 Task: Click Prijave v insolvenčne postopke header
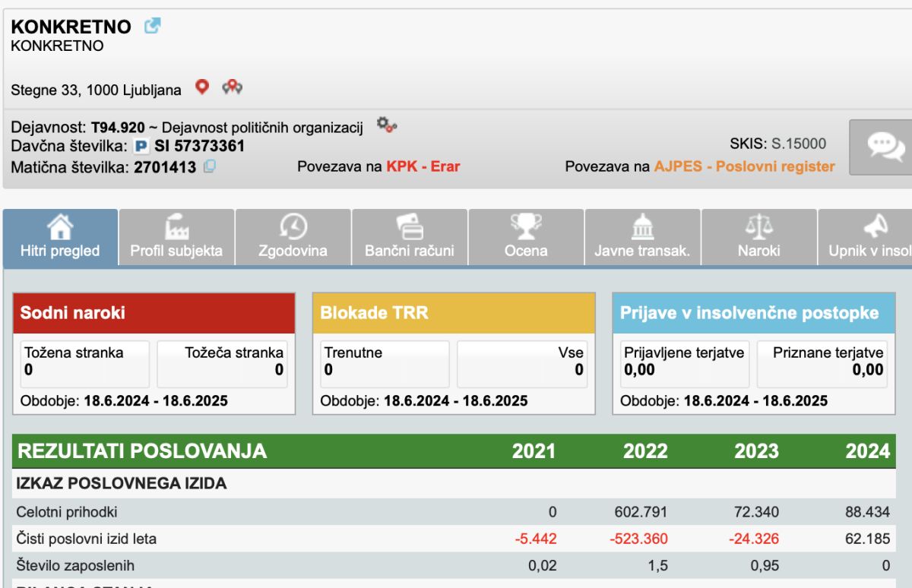754,313
